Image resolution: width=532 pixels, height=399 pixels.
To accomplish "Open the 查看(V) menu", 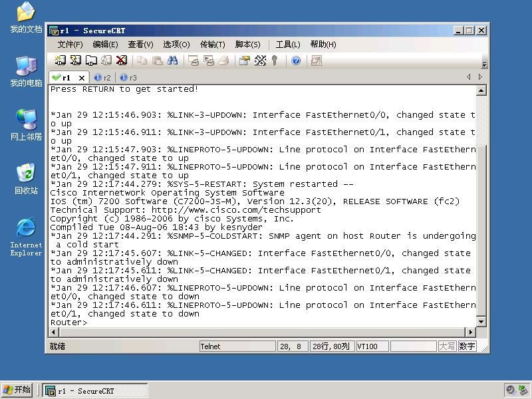I will [x=140, y=45].
